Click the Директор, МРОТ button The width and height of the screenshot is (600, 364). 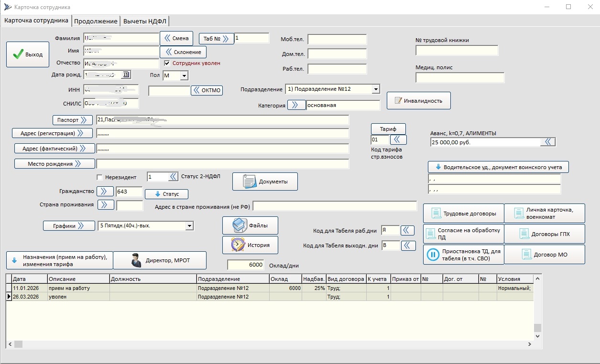tap(160, 260)
